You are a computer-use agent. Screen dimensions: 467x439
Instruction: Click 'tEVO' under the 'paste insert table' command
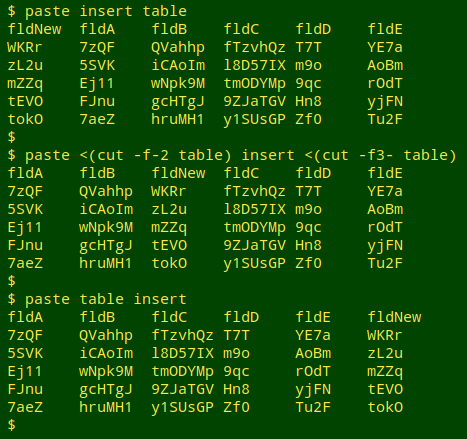coord(25,101)
